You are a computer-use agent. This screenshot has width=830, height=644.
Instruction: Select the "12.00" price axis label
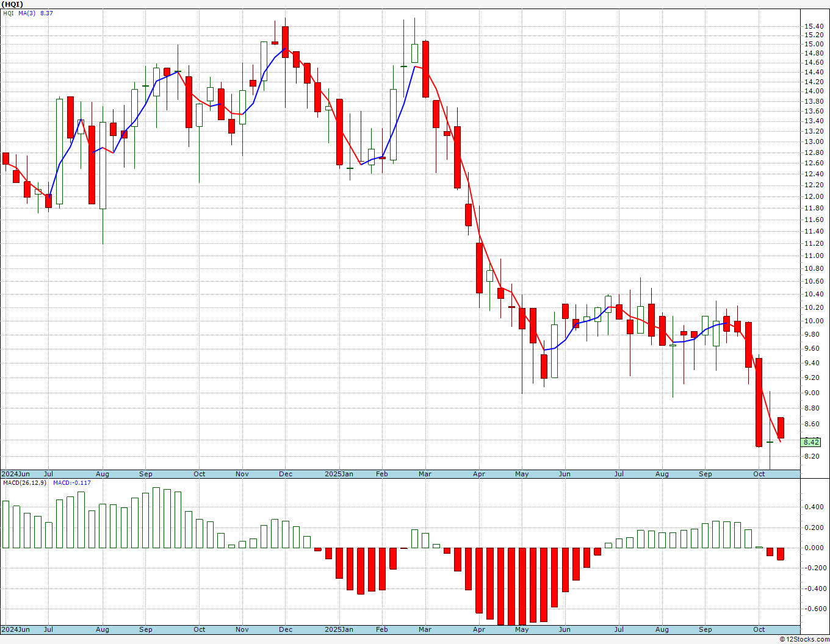pos(814,197)
